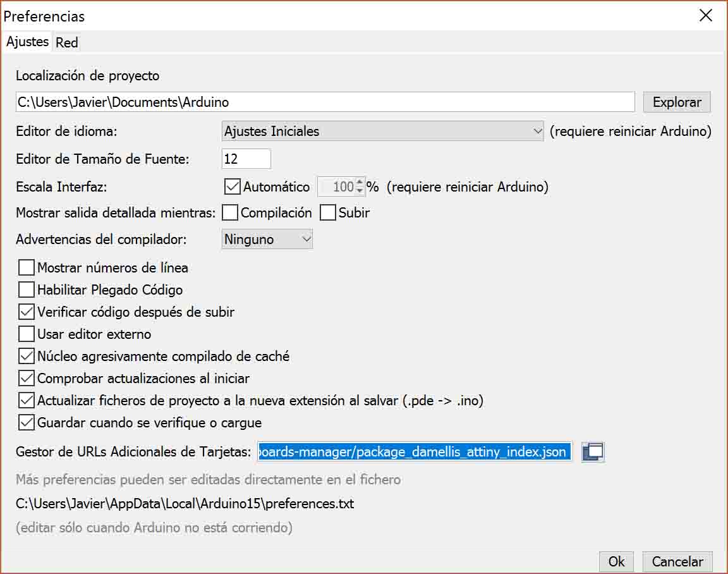Viewport: 728px width, 574px height.
Task: Click 'Advertencias del compilador:' label
Action: 101,240
